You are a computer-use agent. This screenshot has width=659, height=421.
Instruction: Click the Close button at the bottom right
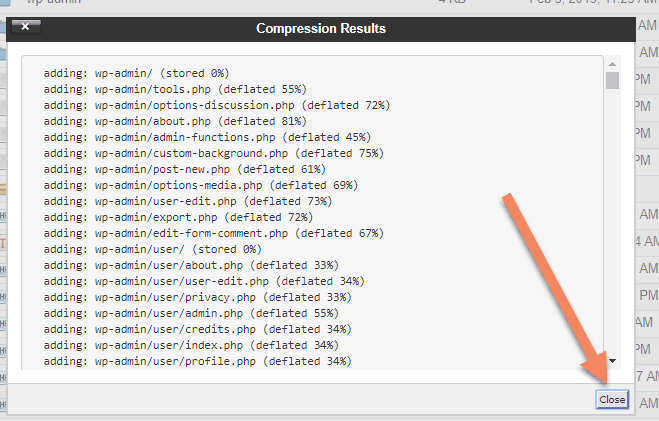(612, 399)
